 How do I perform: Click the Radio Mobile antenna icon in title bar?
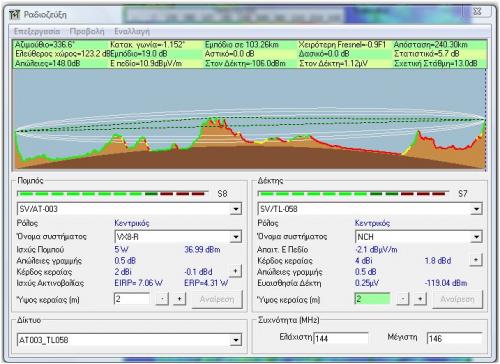(x=14, y=14)
